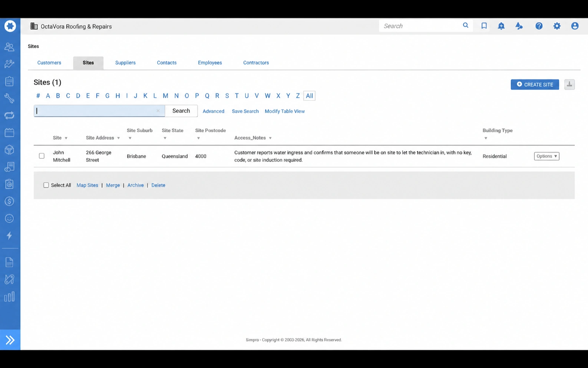588x368 pixels.
Task: Click the Map Sites link
Action: point(87,185)
